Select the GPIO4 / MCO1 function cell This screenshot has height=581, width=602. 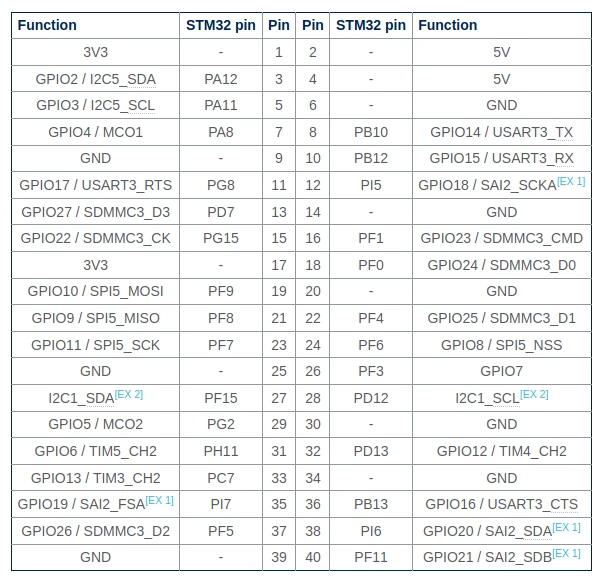coord(95,132)
